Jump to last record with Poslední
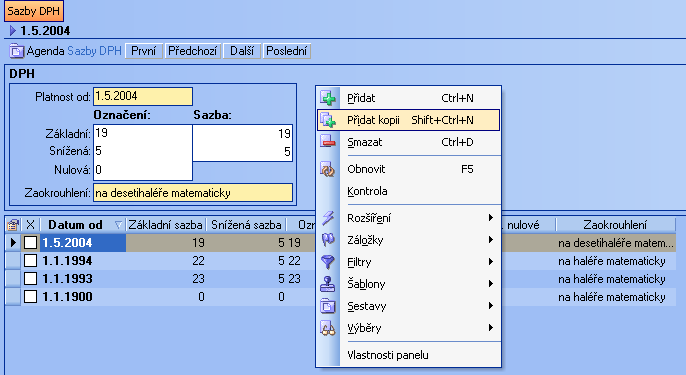Image resolution: width=686 pixels, height=375 pixels. point(287,51)
